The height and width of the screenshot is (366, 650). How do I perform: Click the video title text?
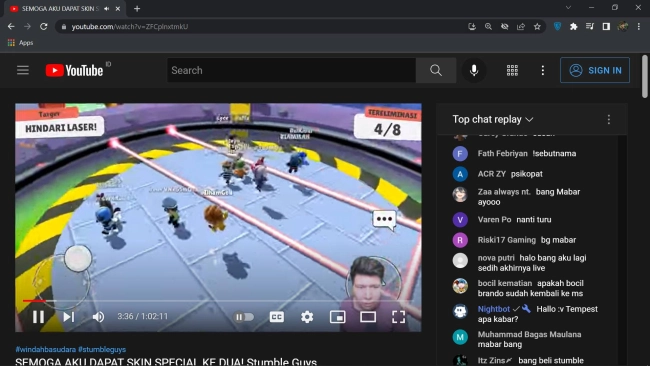coord(166,361)
